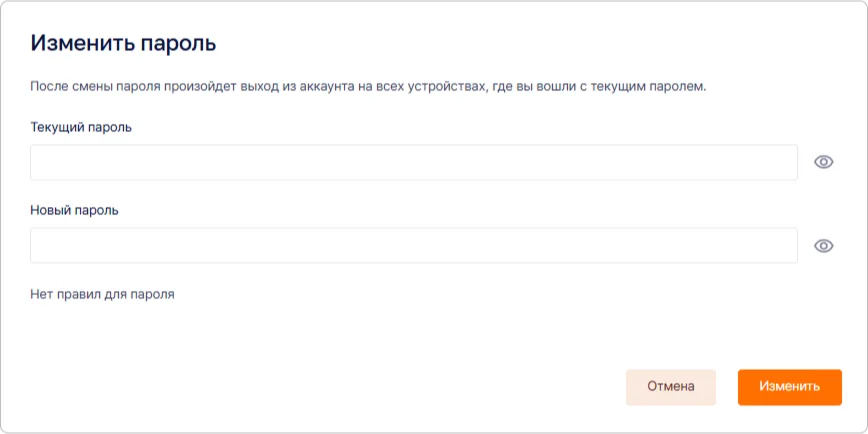
Task: Dismiss the dialog via Отмена
Action: click(x=670, y=387)
